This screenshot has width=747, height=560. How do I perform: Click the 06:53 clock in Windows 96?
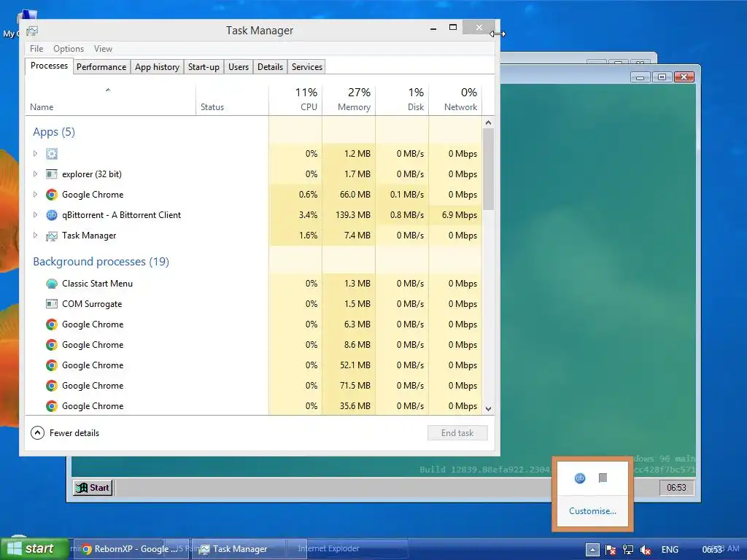point(676,488)
